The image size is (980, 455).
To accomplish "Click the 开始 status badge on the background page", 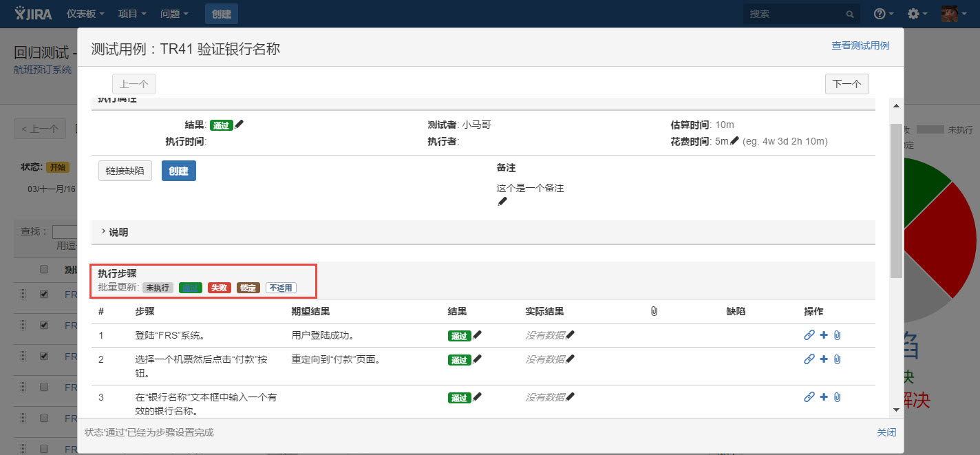I will coord(57,167).
